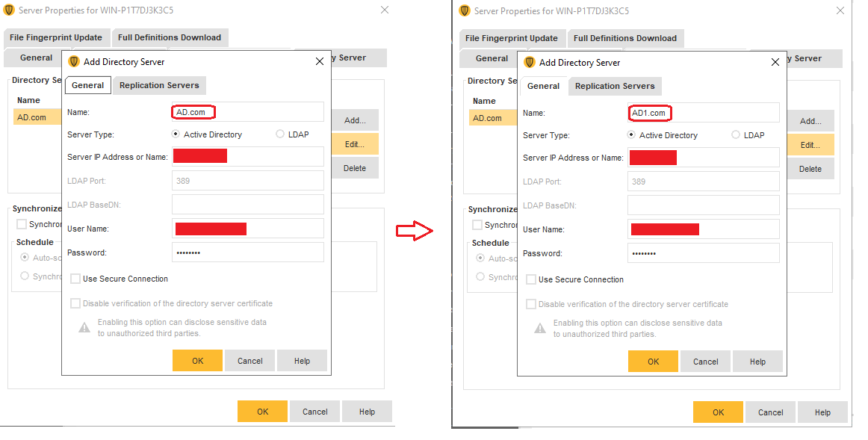Screen dimensions: 868x440
Task: Click the shield icon in left Add Directory Server title
Action: (74, 62)
